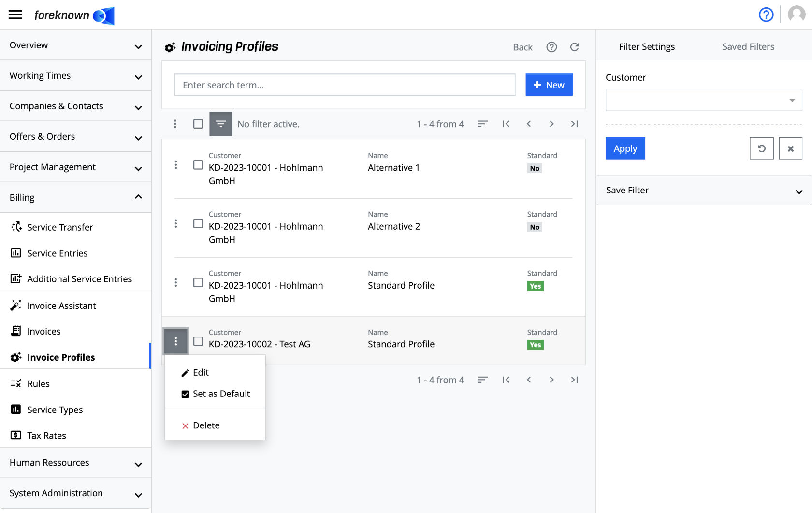Expand the Overview section
Viewport: 812px width, 513px height.
pyautogui.click(x=76, y=45)
